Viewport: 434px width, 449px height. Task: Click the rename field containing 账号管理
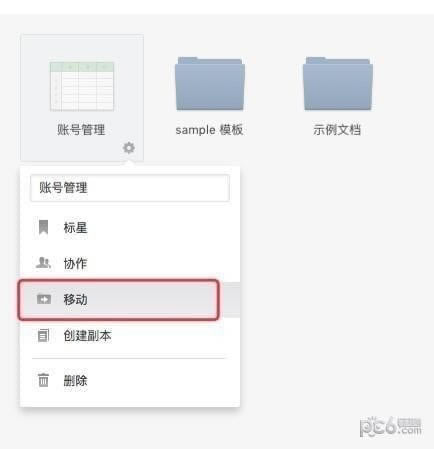[130, 188]
